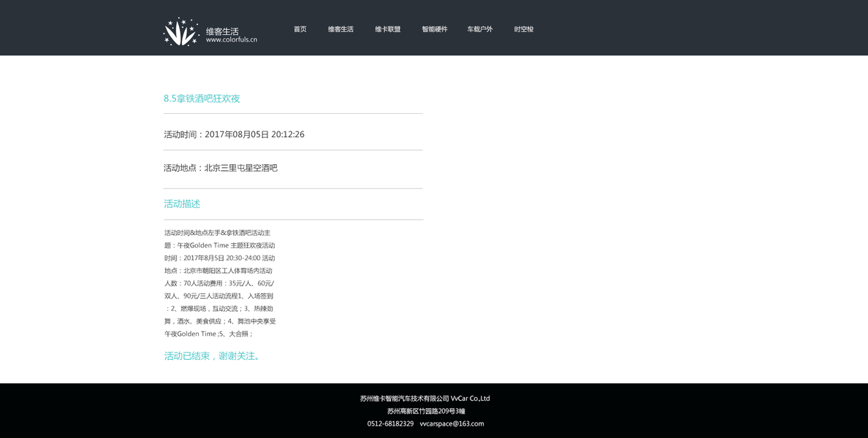
Task: Open the 维客生活 navigation item
Action: pos(340,29)
